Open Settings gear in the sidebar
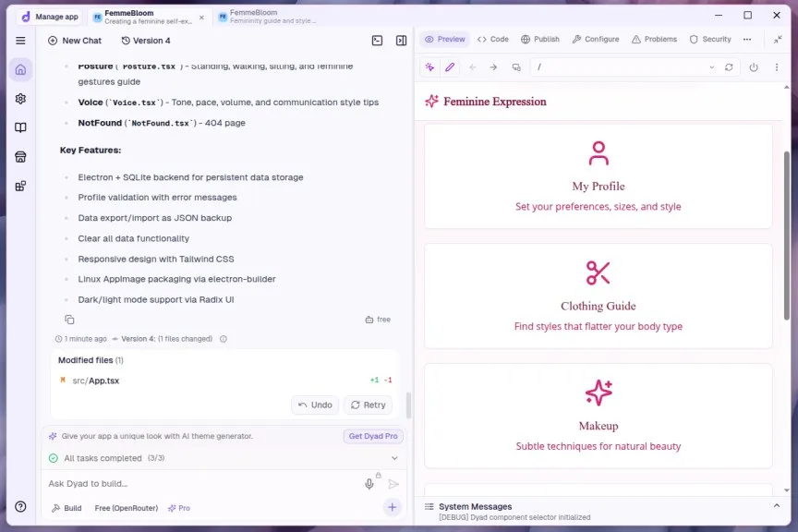Screen dimensions: 798x532 coord(20,99)
